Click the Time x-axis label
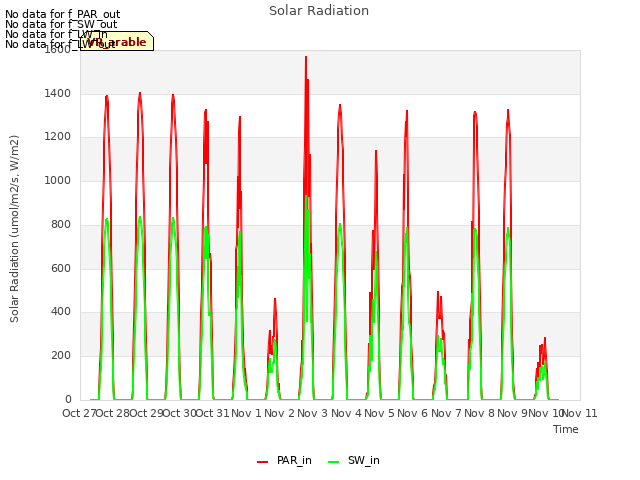This screenshot has height=480, width=640. [x=566, y=429]
